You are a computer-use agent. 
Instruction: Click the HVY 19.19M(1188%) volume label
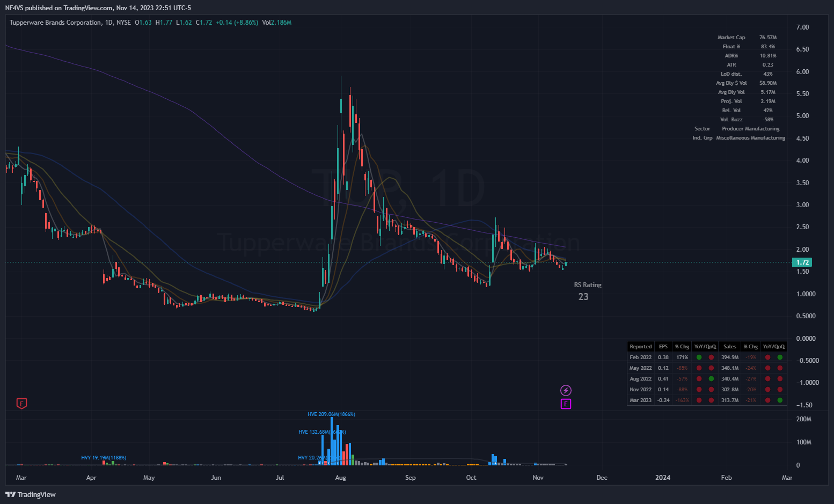click(104, 458)
